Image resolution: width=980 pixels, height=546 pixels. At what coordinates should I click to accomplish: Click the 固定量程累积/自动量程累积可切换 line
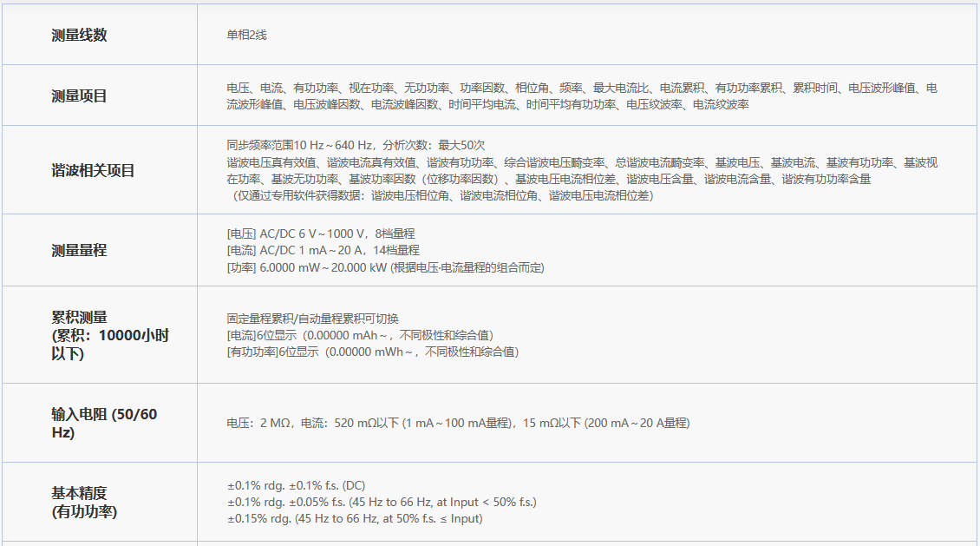click(x=312, y=318)
